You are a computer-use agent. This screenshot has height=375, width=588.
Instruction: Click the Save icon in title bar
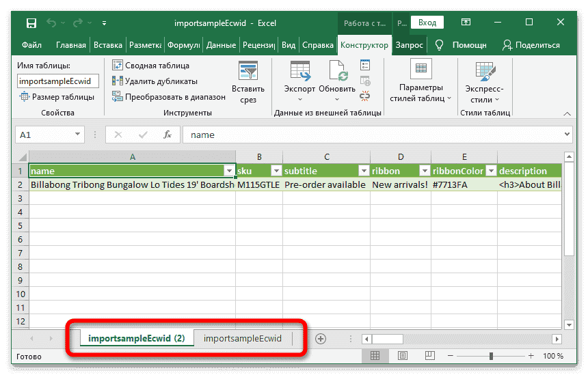pos(31,23)
